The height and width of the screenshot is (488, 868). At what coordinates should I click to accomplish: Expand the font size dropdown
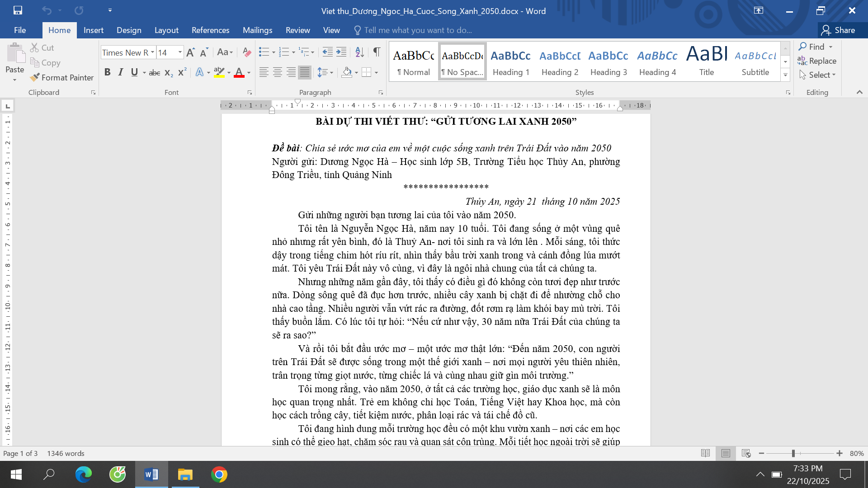180,52
